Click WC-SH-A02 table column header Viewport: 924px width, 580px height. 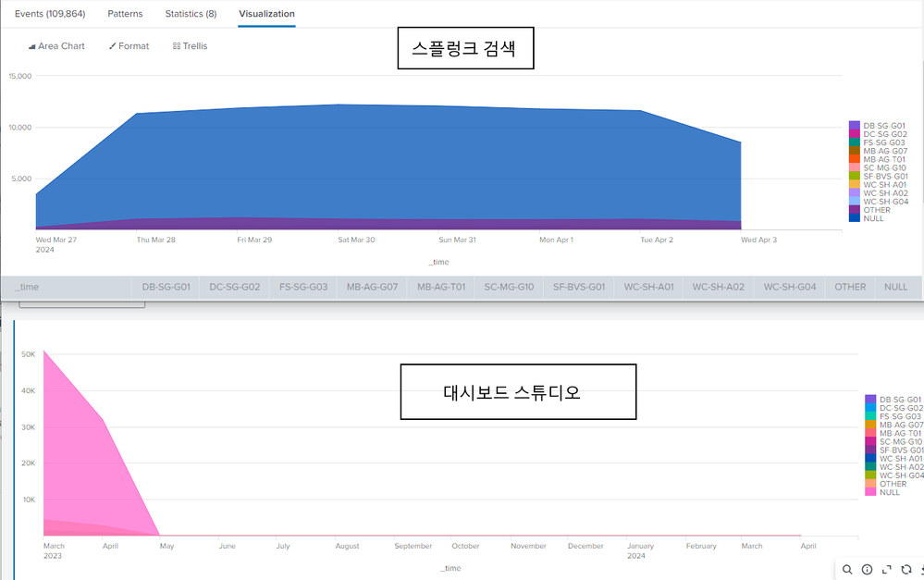(x=719, y=287)
